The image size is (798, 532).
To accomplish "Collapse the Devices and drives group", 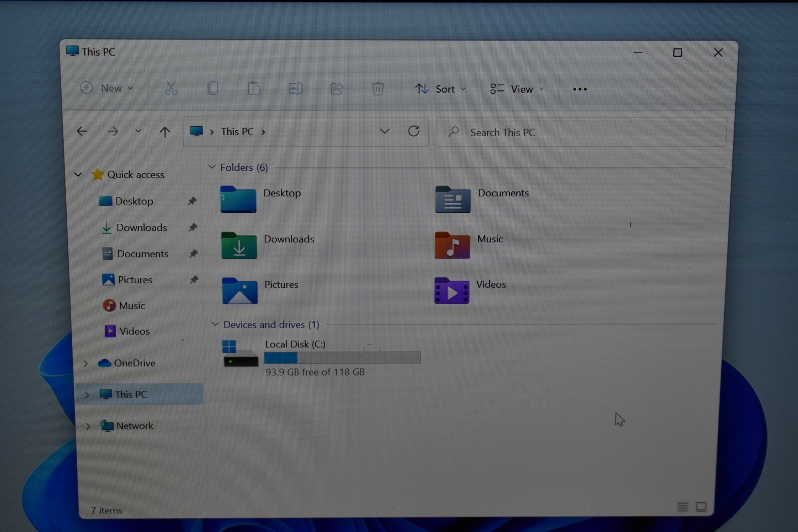I will 215,324.
